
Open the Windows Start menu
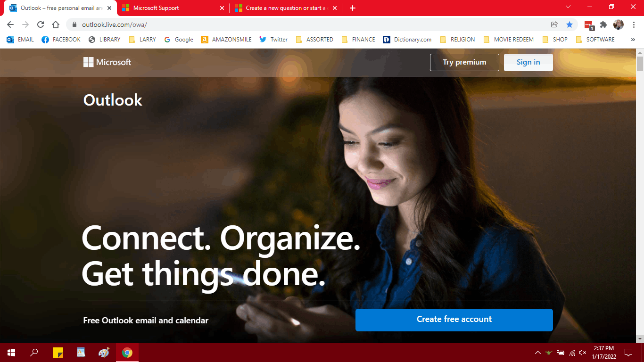pyautogui.click(x=11, y=353)
